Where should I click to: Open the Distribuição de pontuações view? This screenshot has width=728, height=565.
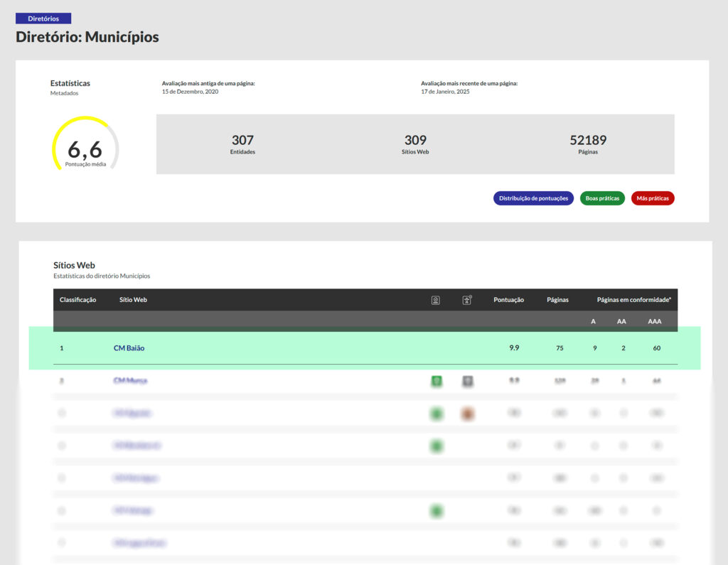coord(533,198)
